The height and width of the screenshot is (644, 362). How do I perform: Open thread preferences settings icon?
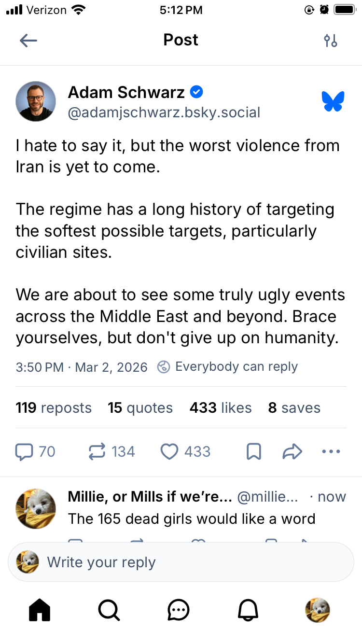coord(331,41)
